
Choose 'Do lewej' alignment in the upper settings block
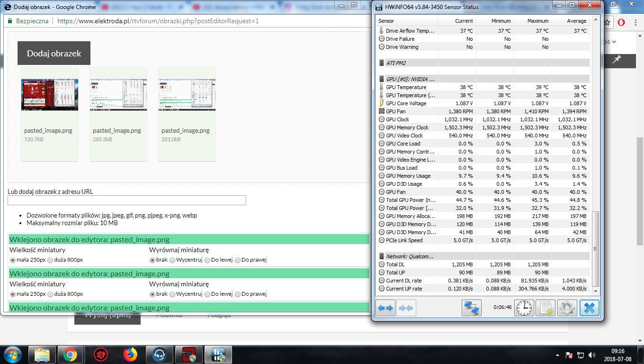(207, 260)
